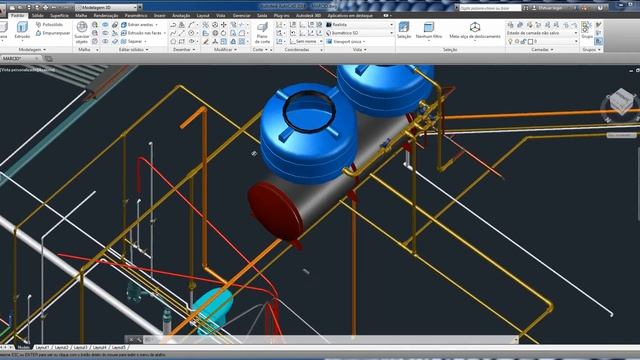Image resolution: width=640 pixels, height=360 pixels.
Task: Click the new drawing tab icon beside MARCIO
Action: click(x=48, y=59)
